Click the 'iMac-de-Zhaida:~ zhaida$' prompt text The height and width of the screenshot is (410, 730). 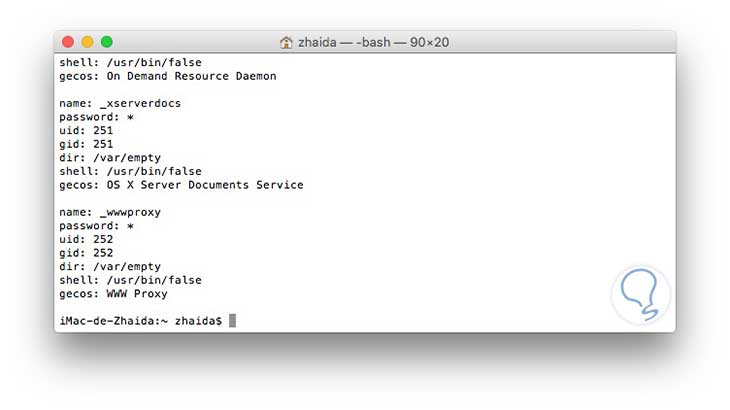click(x=142, y=321)
